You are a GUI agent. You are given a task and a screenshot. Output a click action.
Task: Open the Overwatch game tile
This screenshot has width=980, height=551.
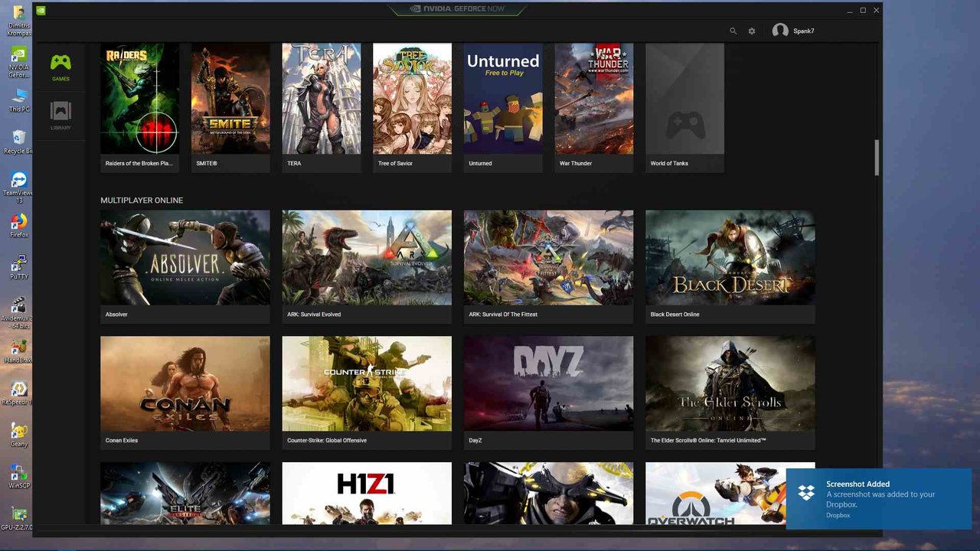tap(715, 494)
